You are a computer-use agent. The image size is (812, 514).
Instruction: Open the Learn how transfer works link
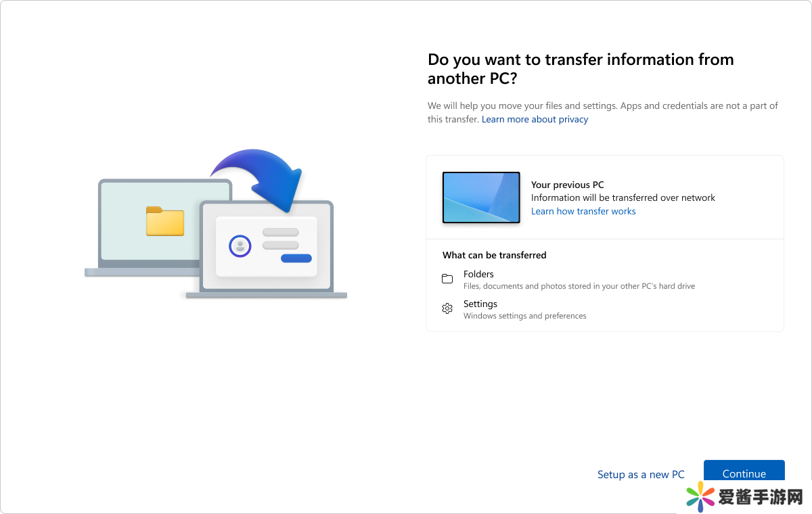pyautogui.click(x=583, y=212)
